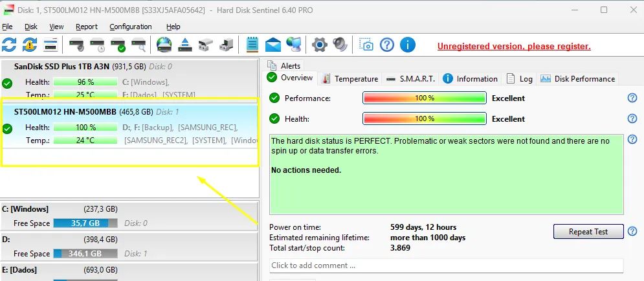Click green check icon beside Performance label

[x=274, y=98]
